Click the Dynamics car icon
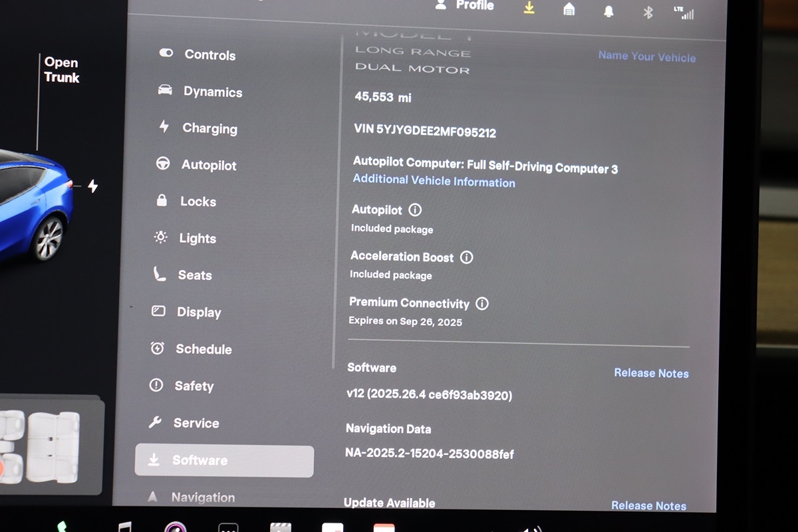 coord(165,90)
